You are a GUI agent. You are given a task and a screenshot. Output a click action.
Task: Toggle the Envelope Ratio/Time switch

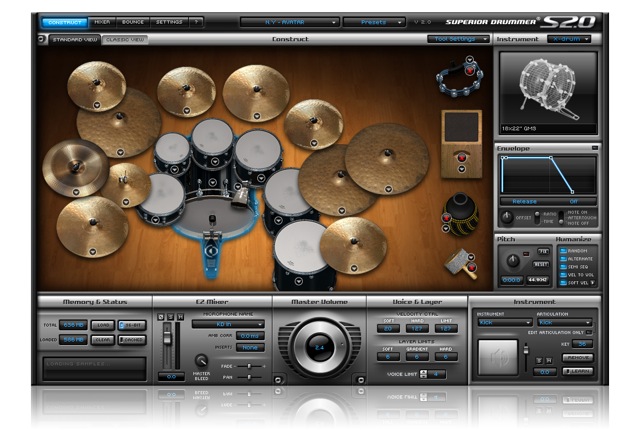[x=537, y=215]
